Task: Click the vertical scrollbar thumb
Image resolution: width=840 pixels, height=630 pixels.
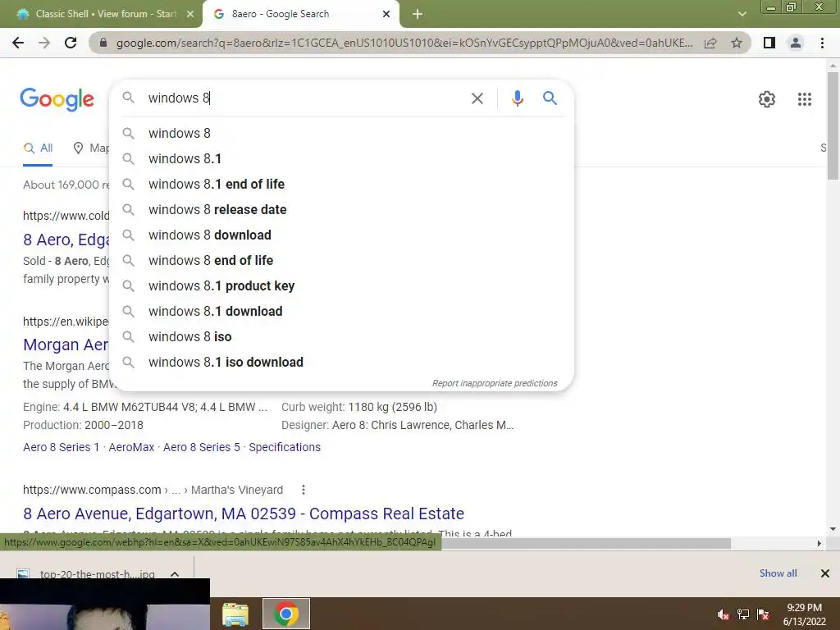Action: [x=833, y=125]
